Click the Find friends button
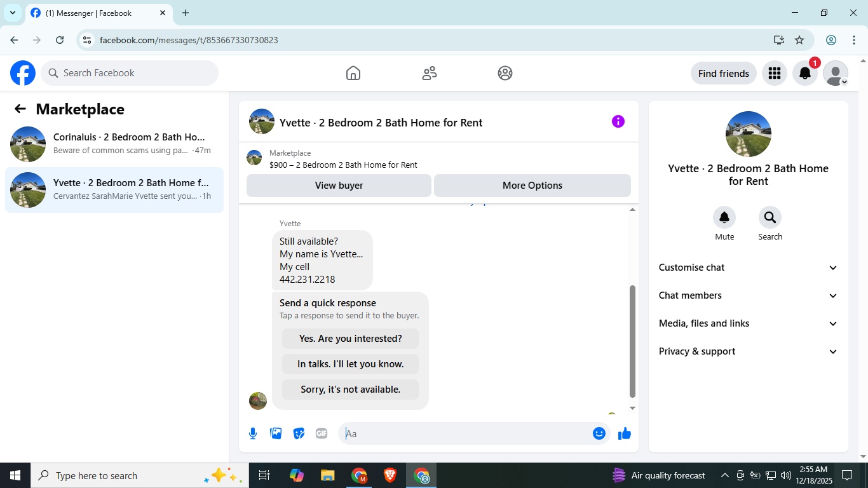868x488 pixels. [x=724, y=73]
